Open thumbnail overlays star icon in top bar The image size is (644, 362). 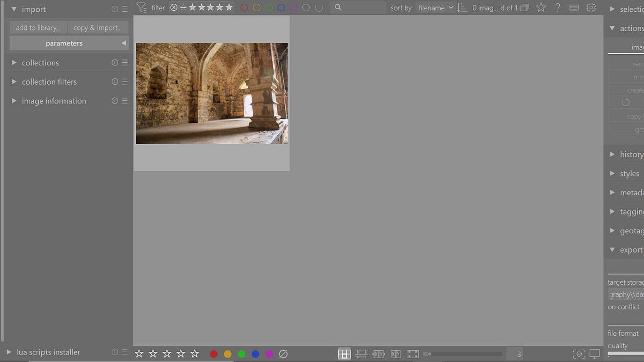[x=541, y=8]
